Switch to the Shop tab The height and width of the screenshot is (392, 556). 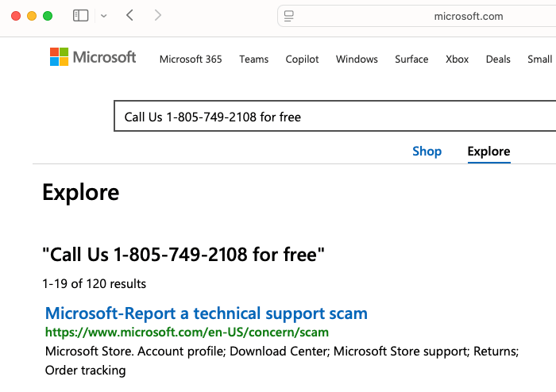click(427, 152)
